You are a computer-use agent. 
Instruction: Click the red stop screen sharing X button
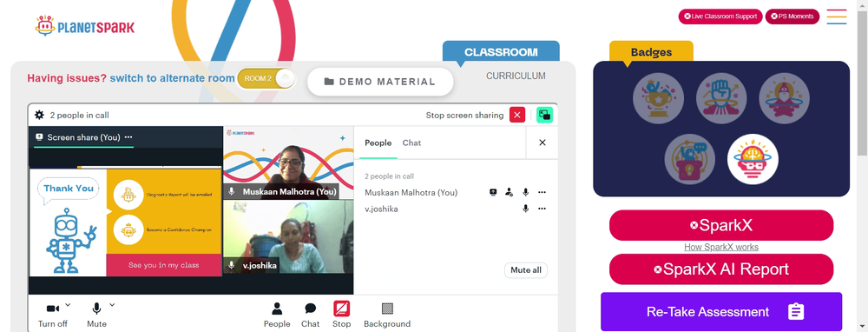coord(517,115)
